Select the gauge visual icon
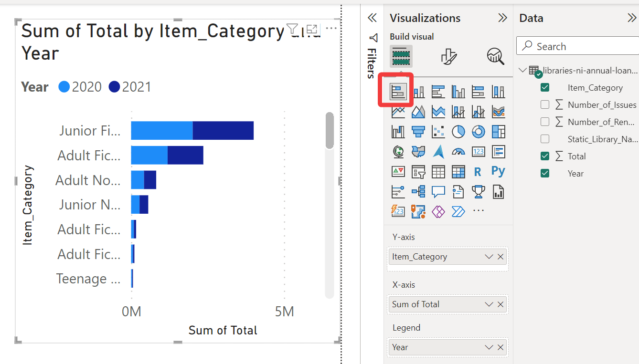 [x=458, y=152]
